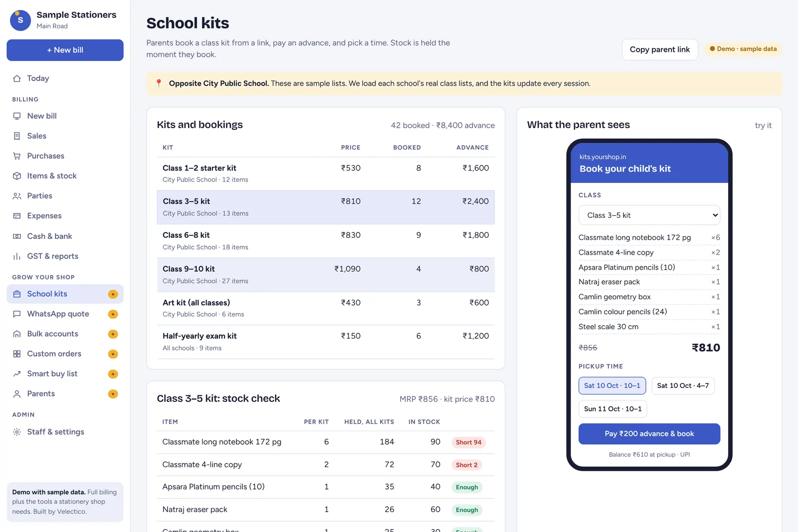Click the Classmate 4-line copy stock row
Viewport: 798px width, 532px height.
(x=326, y=465)
